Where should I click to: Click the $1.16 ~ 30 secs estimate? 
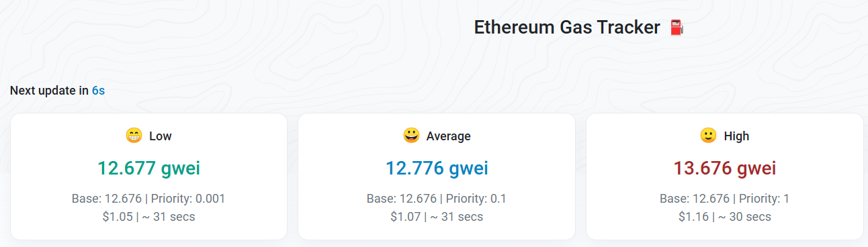point(725,217)
